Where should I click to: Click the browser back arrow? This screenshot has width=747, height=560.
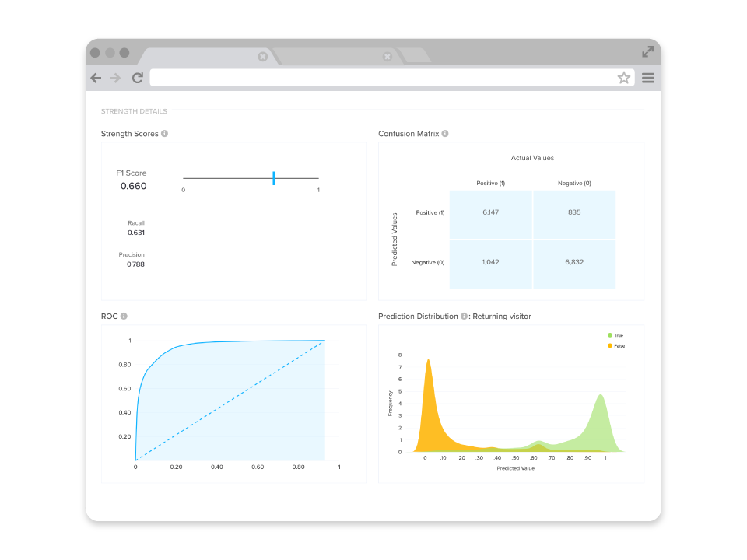96,78
